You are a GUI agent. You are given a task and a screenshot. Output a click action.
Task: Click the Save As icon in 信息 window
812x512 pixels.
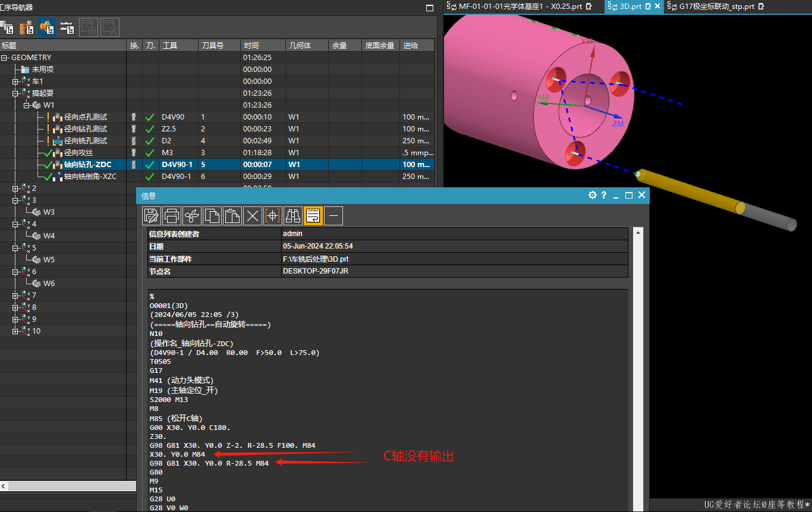[x=152, y=215]
